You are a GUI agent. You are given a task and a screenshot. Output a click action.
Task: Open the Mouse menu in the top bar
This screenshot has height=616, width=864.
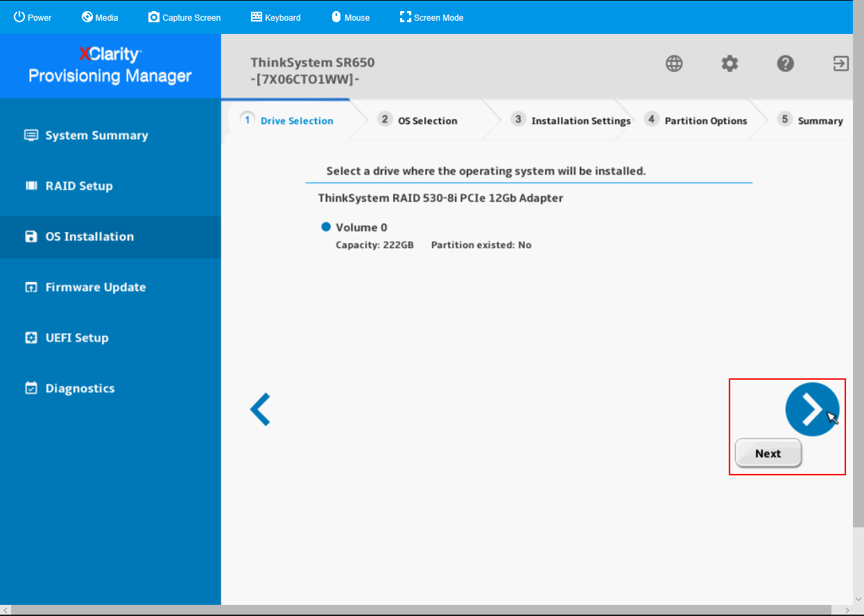coord(350,17)
